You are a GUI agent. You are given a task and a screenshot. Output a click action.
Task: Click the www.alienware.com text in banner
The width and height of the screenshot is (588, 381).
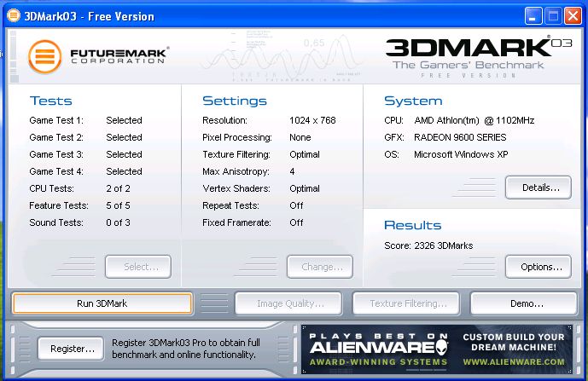pyautogui.click(x=514, y=362)
